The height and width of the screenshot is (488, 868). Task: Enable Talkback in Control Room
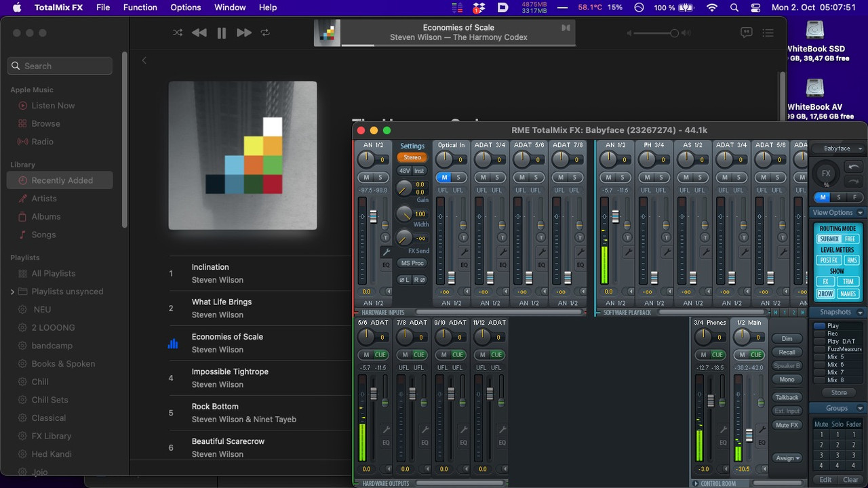787,397
